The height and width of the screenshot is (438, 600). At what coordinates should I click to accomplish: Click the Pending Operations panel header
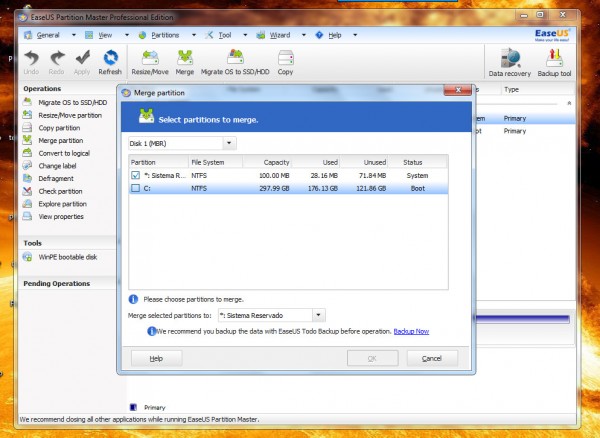[67, 283]
